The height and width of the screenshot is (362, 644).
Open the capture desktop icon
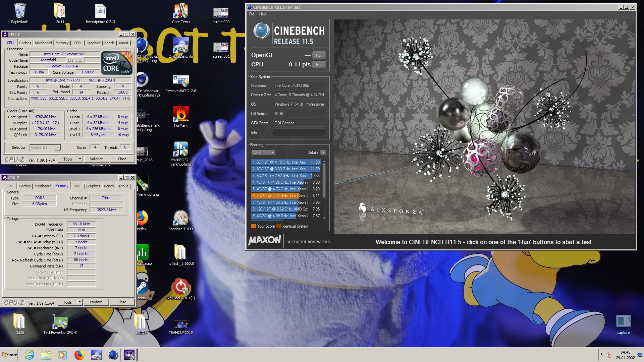point(624,324)
